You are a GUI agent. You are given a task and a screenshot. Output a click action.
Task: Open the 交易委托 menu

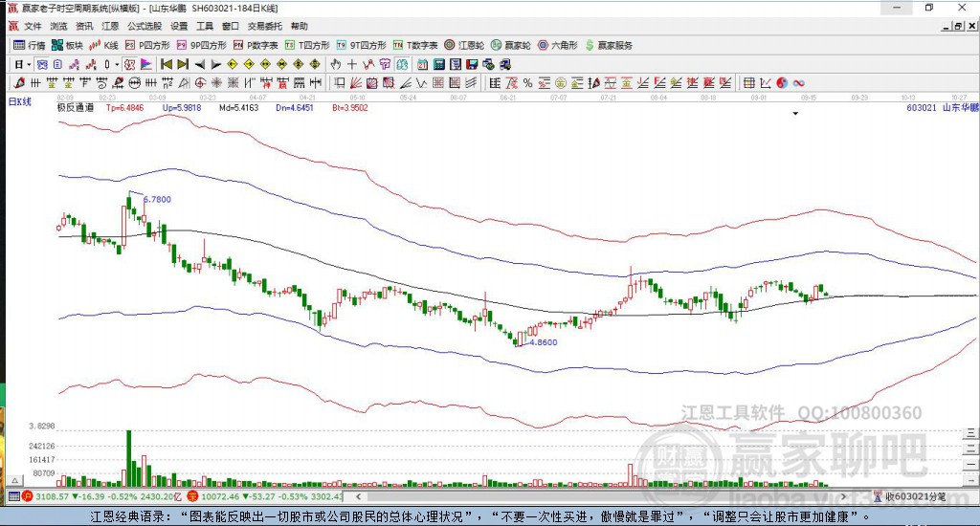(x=265, y=26)
